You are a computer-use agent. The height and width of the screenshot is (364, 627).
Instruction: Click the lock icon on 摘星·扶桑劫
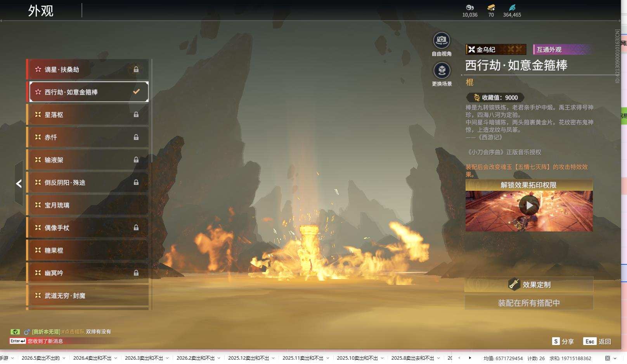[x=136, y=69]
